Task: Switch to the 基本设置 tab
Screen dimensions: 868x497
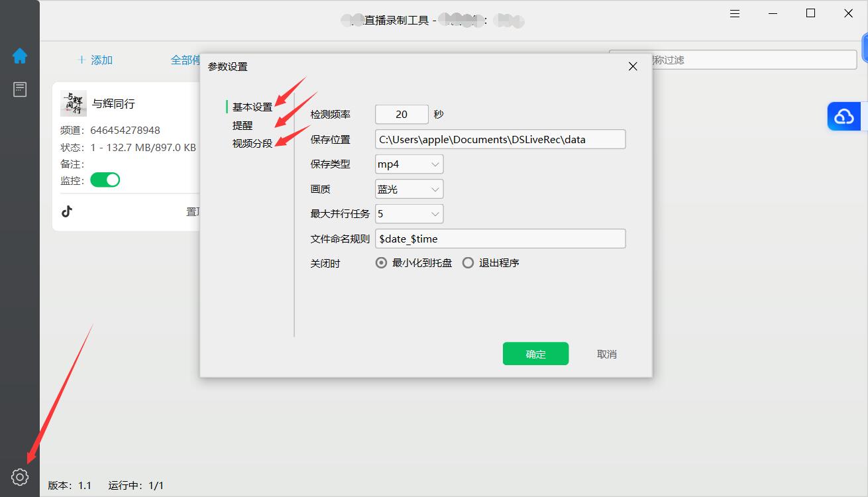Action: coord(252,107)
